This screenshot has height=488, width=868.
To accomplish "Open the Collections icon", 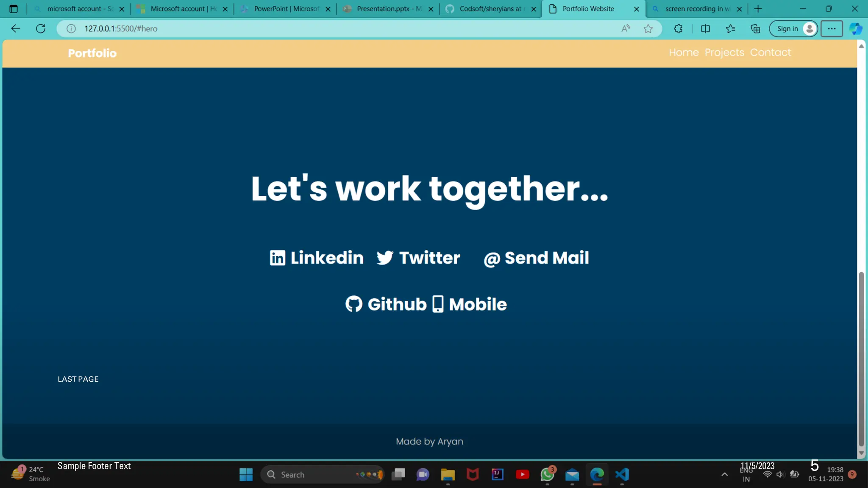I will coord(755,29).
